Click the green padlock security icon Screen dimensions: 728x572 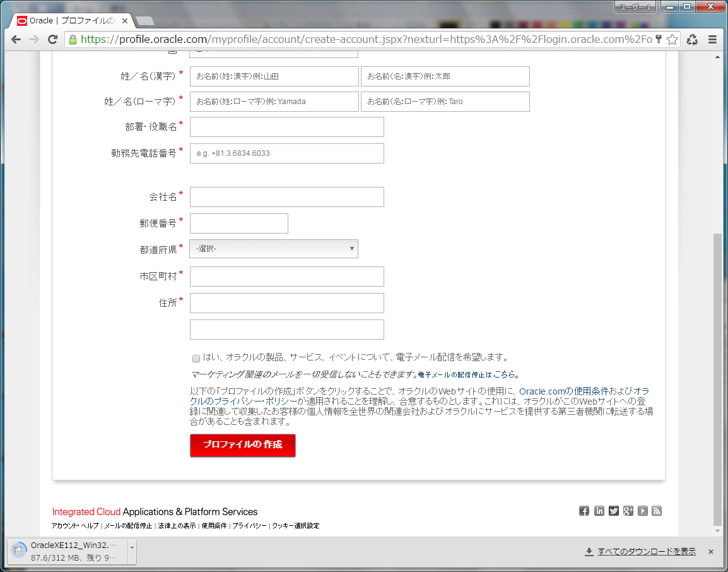[73, 40]
